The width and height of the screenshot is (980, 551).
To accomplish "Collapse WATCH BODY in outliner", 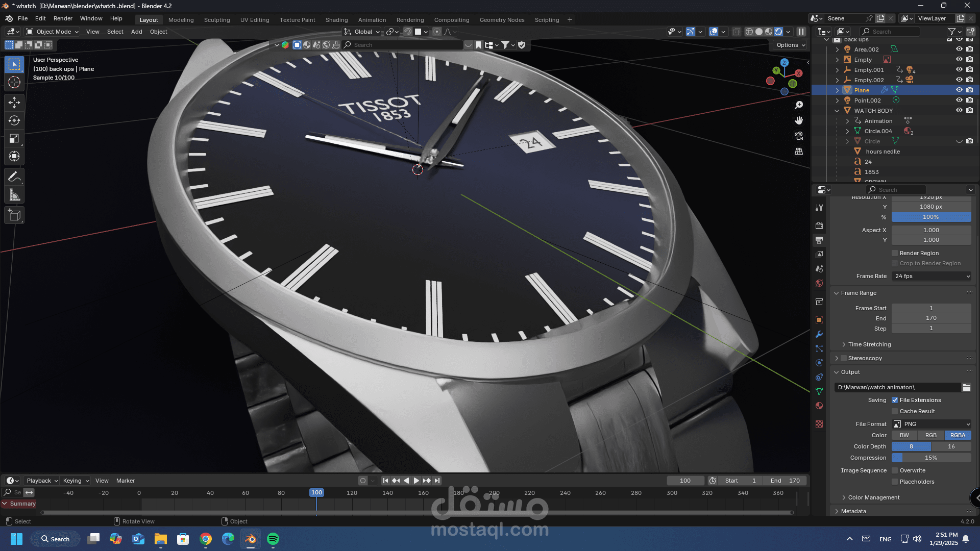I will click(837, 111).
